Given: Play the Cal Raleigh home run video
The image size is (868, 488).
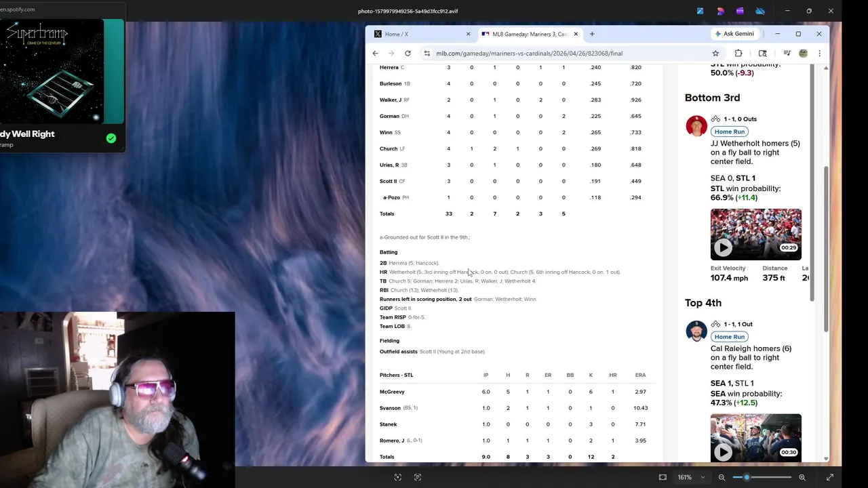Looking at the screenshot, I should tap(723, 452).
